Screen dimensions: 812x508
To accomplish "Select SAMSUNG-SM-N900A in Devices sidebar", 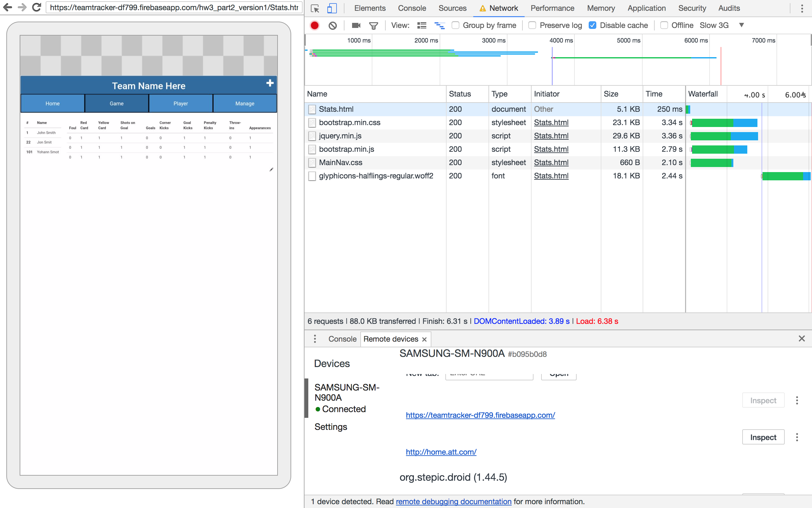I will [x=347, y=392].
